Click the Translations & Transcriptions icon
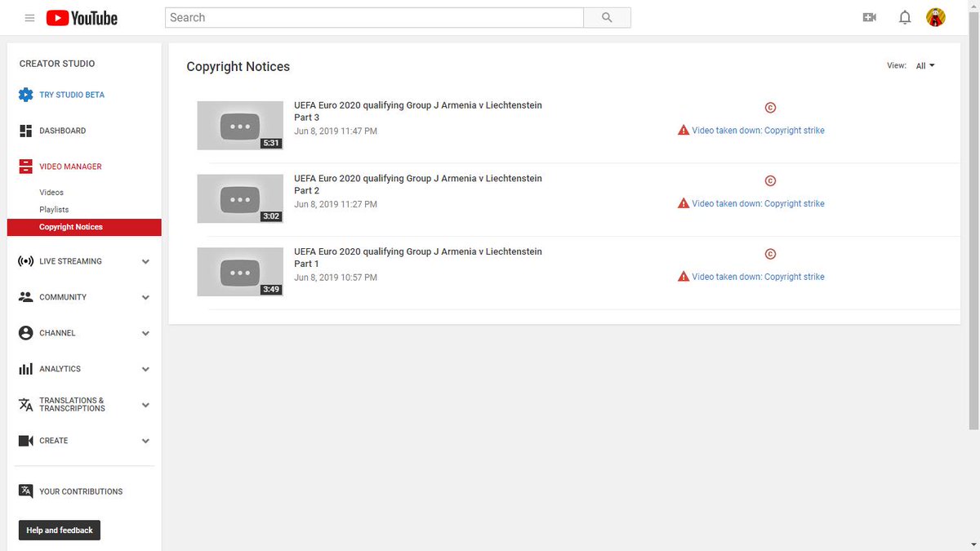 click(25, 405)
